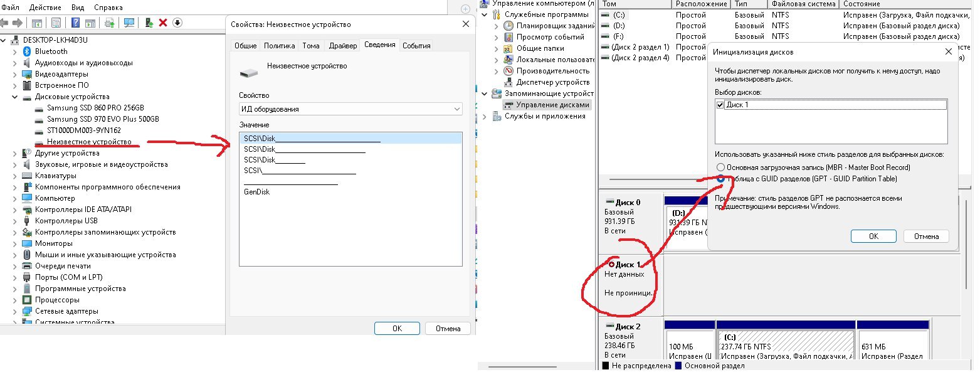The image size is (980, 382).
Task: Click the Процессоры processor icon
Action: click(x=27, y=300)
